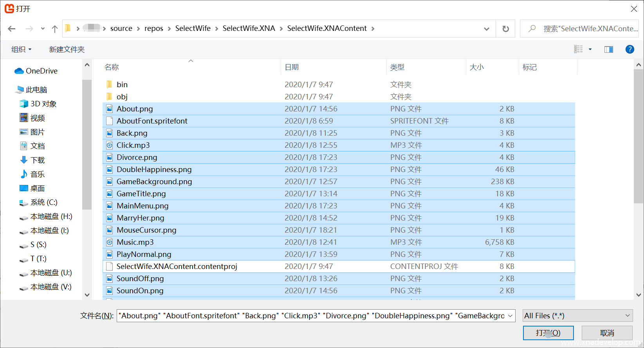Viewport: 644px width, 348px height.
Task: Open the 组织 organize menu
Action: [21, 49]
